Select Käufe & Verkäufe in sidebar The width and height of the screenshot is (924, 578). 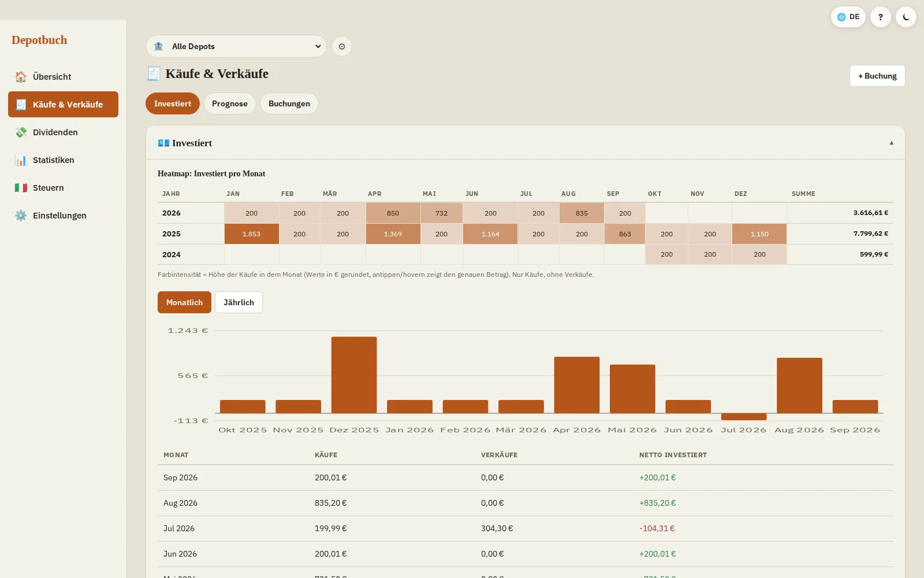pos(63,105)
